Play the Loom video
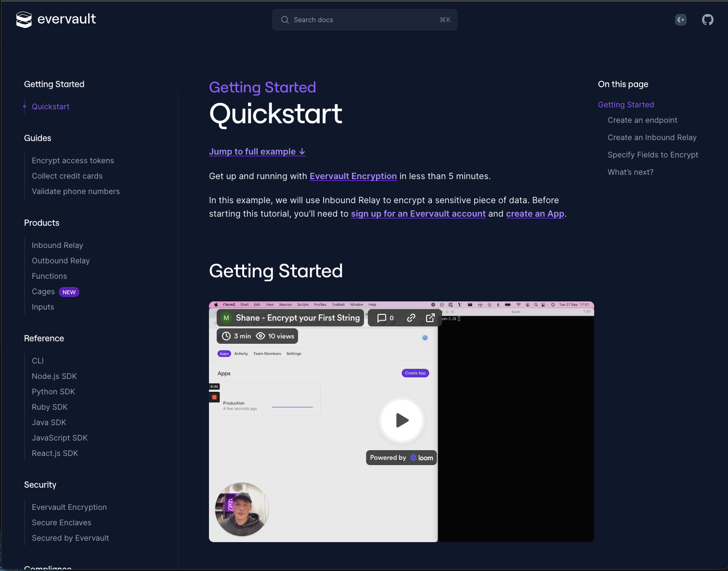728x571 pixels. coord(402,420)
